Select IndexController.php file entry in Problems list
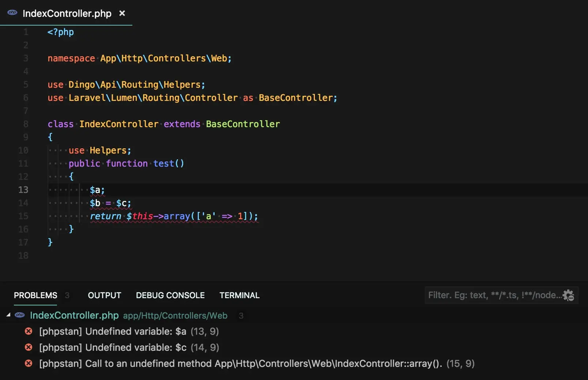Viewport: 588px width, 380px height. [74, 315]
